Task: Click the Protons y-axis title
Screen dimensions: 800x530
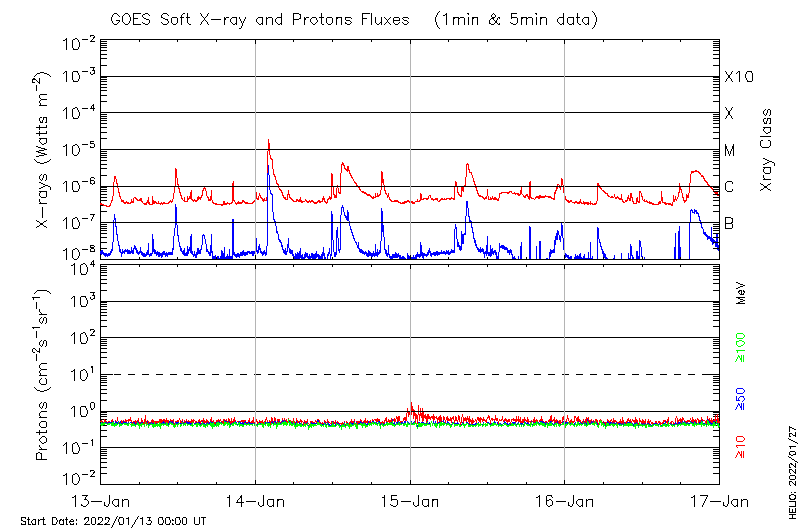Action: 42,375
